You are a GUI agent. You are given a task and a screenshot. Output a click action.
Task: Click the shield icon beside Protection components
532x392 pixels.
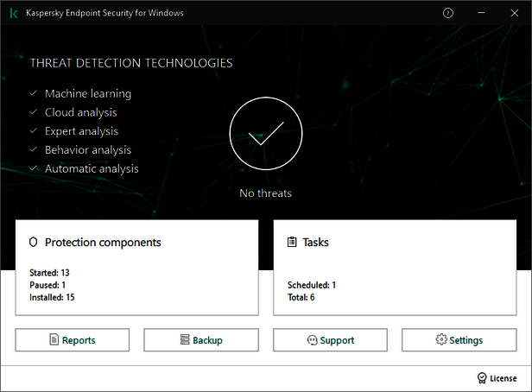click(x=33, y=243)
